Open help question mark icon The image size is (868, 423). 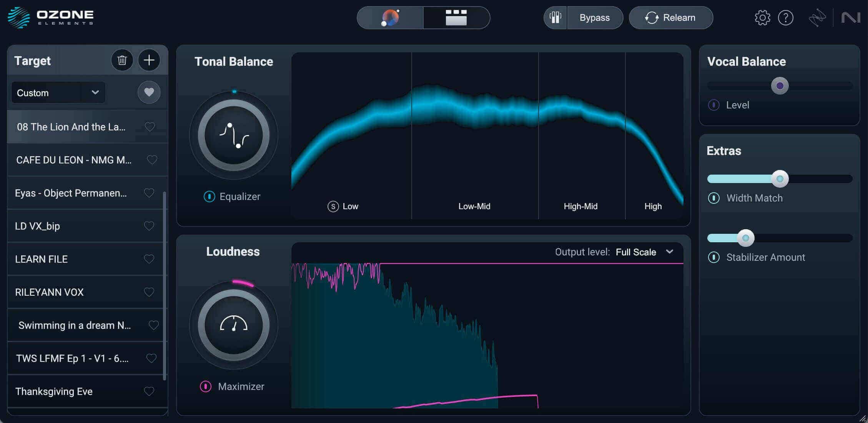coord(786,18)
